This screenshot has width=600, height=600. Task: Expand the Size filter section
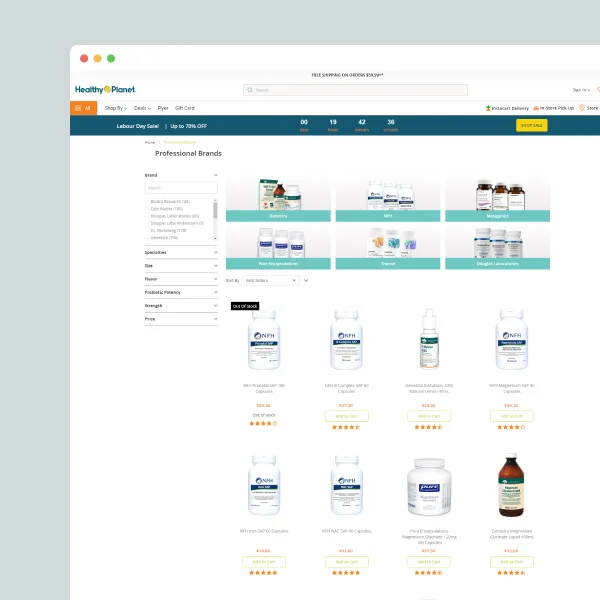pos(181,266)
